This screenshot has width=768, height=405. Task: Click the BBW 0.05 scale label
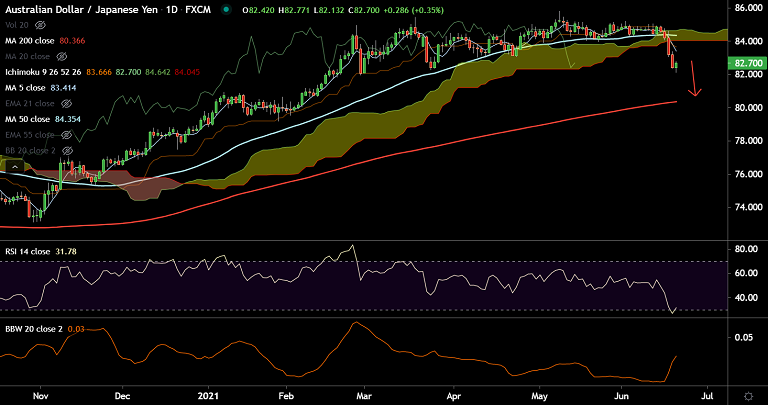point(744,337)
